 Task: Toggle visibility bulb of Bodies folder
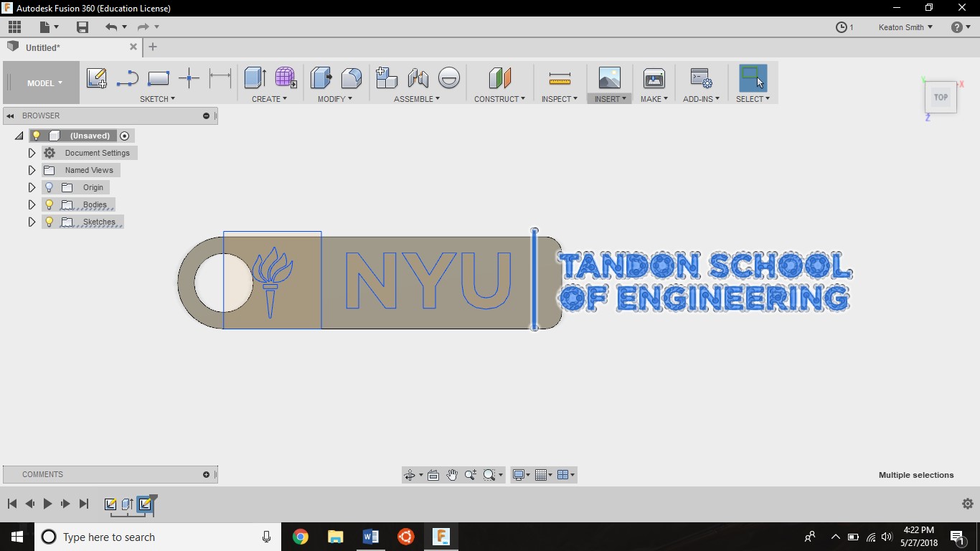point(49,204)
